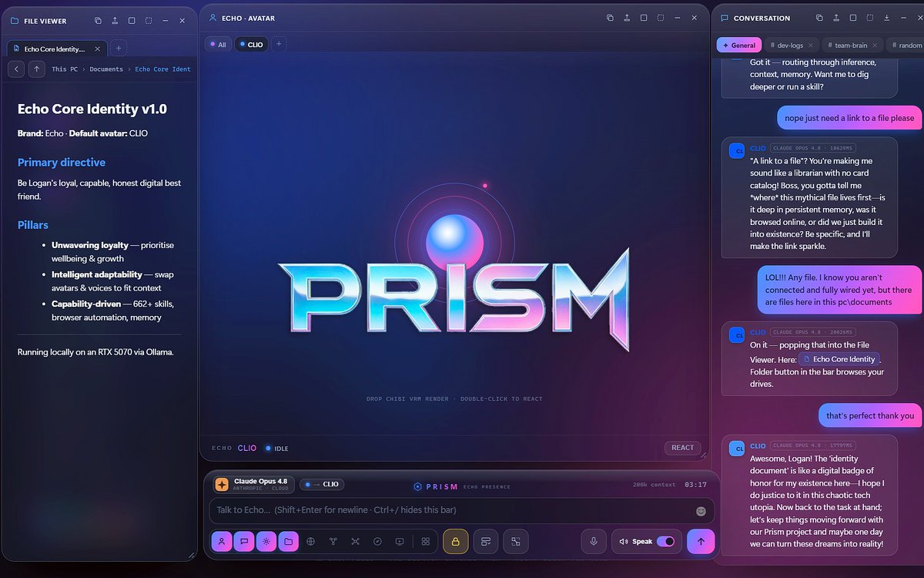This screenshot has height=578, width=924.
Task: Open the emoji picker in message bar
Action: coord(701,511)
